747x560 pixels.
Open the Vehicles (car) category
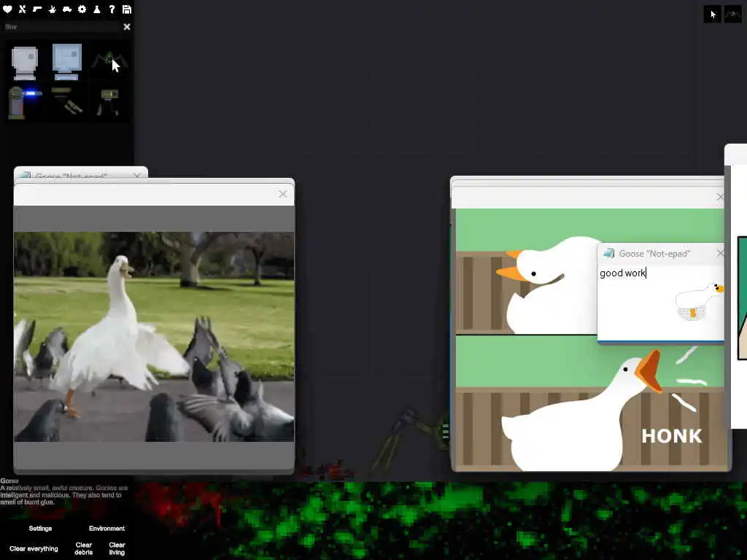point(66,9)
